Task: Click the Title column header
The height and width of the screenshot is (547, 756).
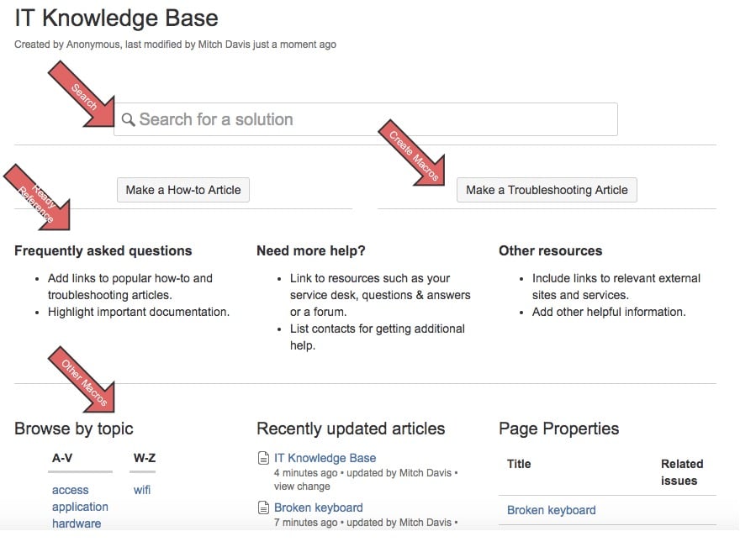Action: tap(519, 464)
